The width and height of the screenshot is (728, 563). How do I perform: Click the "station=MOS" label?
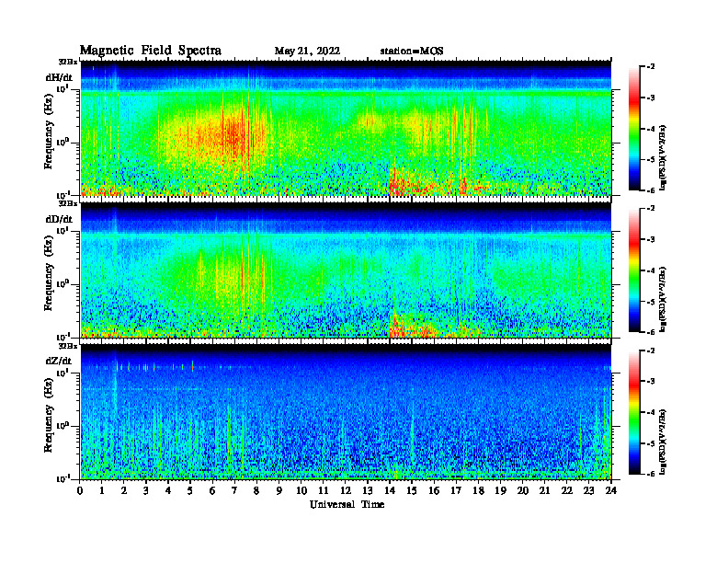click(x=412, y=52)
